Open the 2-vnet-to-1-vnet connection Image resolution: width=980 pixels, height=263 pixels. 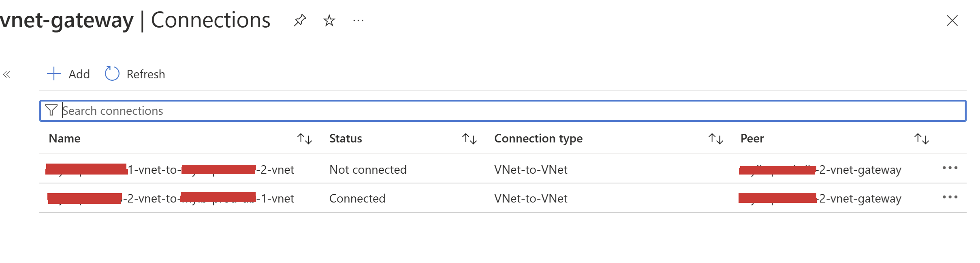click(170, 198)
